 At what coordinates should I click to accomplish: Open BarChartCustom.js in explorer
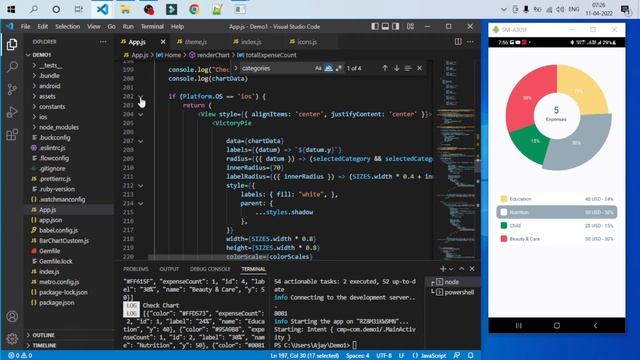tap(63, 240)
